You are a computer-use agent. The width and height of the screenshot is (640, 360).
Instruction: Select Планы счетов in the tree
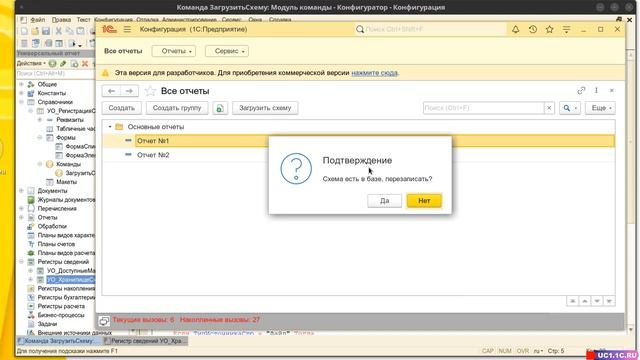(56, 244)
